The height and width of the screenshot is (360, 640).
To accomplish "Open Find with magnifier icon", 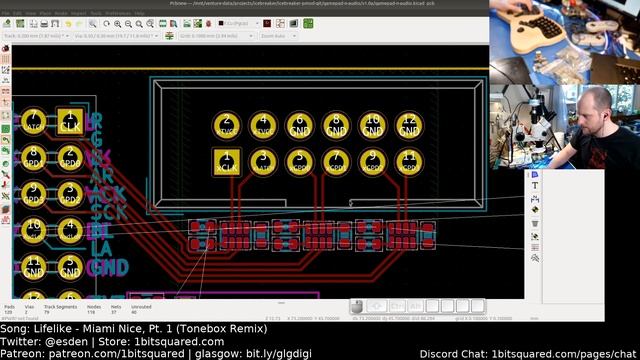I will [x=93, y=24].
